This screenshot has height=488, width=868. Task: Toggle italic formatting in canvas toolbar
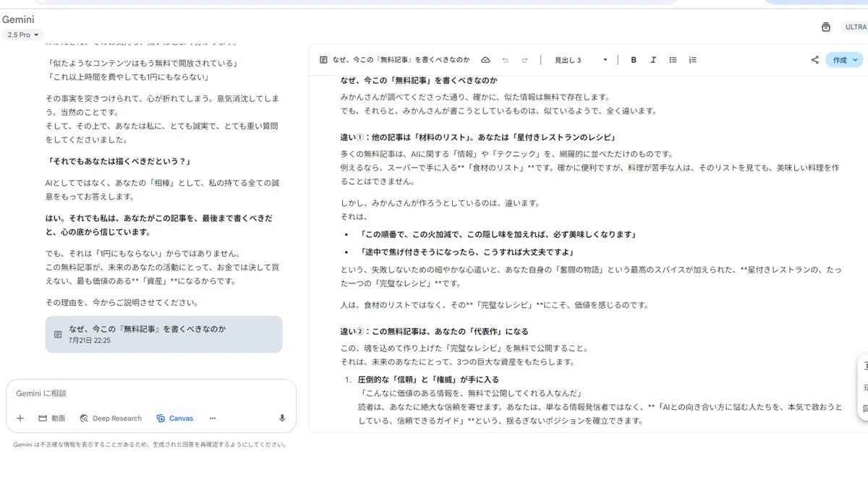coord(653,60)
